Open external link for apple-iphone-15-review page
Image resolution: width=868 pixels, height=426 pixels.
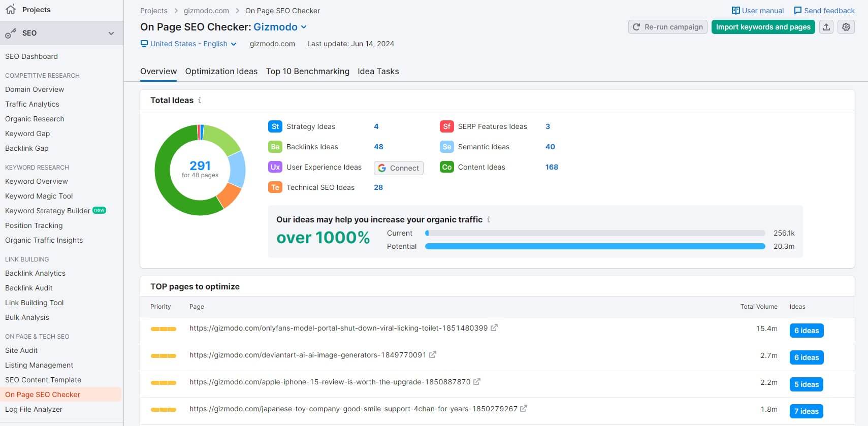point(477,382)
